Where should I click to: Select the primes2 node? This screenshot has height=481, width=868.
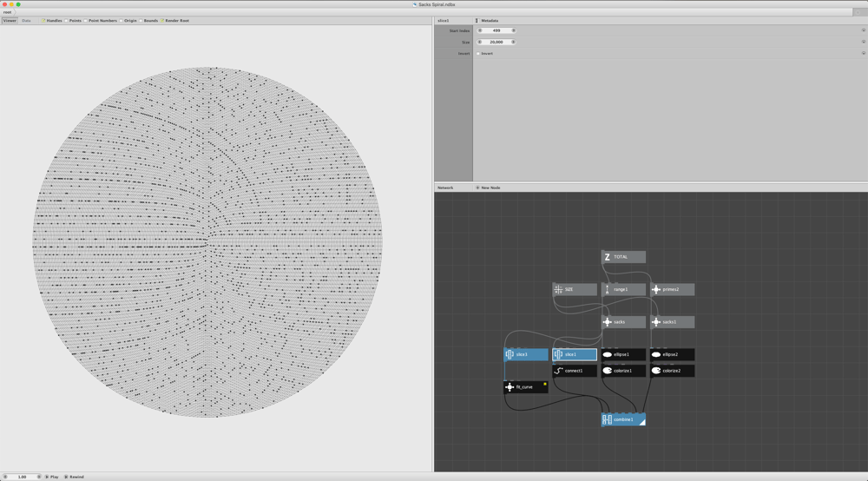[x=672, y=289]
